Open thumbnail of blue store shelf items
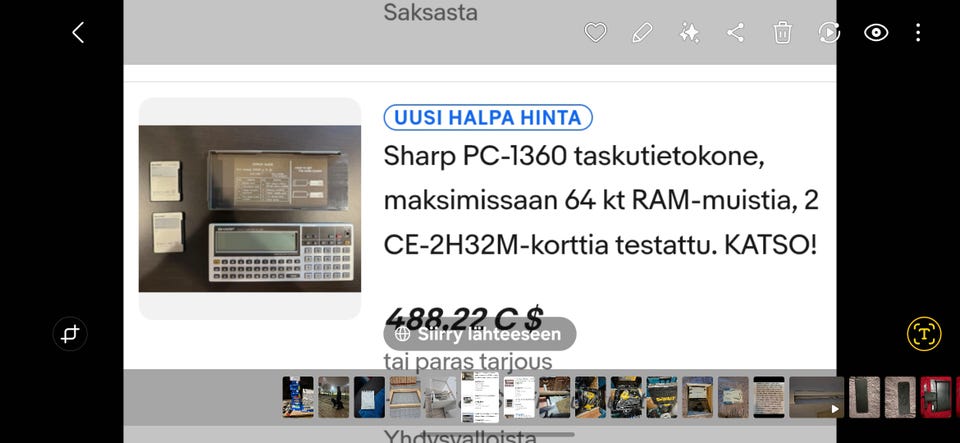The width and height of the screenshot is (960, 443). (x=298, y=397)
